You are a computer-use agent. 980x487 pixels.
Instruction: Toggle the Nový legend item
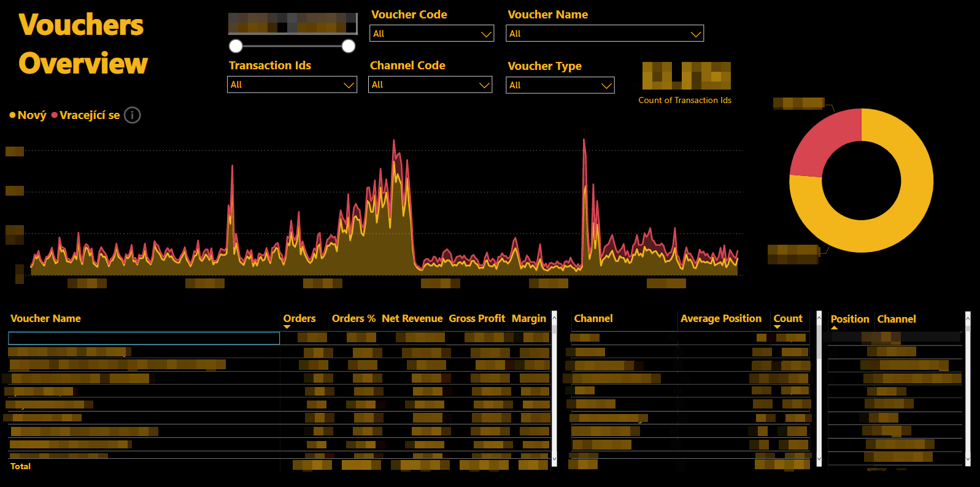point(28,115)
